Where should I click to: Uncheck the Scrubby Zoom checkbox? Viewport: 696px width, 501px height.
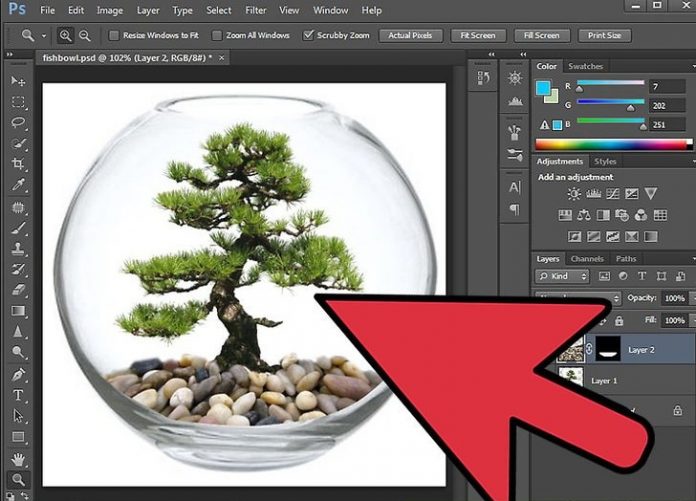(309, 35)
